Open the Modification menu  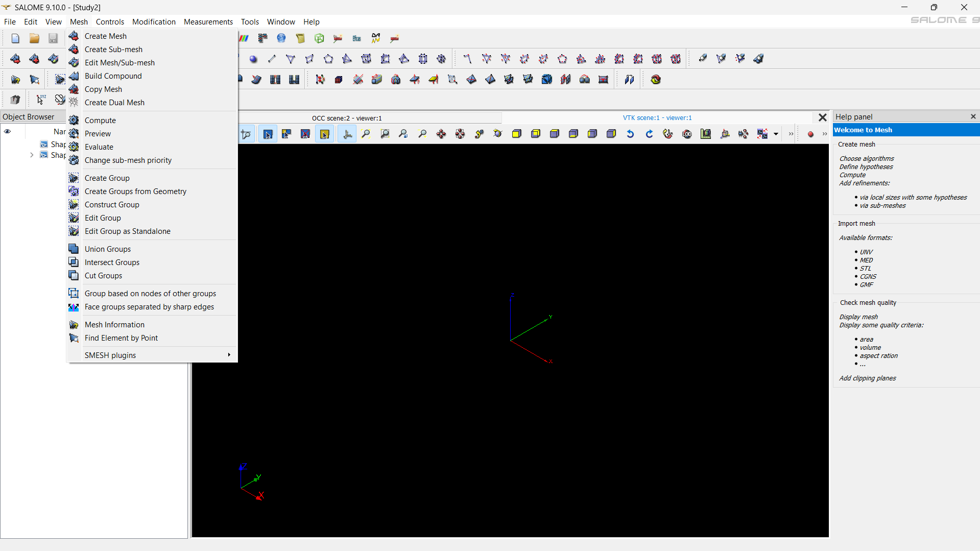tap(154, 21)
